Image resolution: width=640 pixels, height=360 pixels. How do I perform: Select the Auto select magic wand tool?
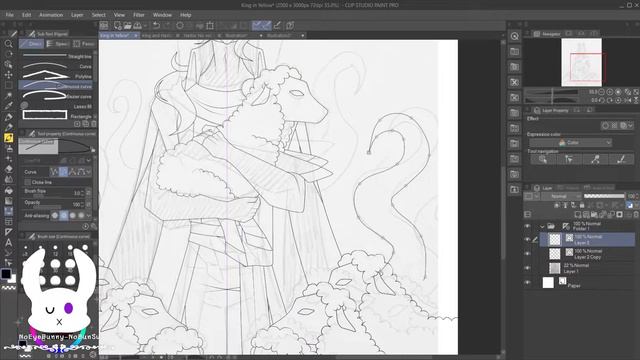pos(8,96)
